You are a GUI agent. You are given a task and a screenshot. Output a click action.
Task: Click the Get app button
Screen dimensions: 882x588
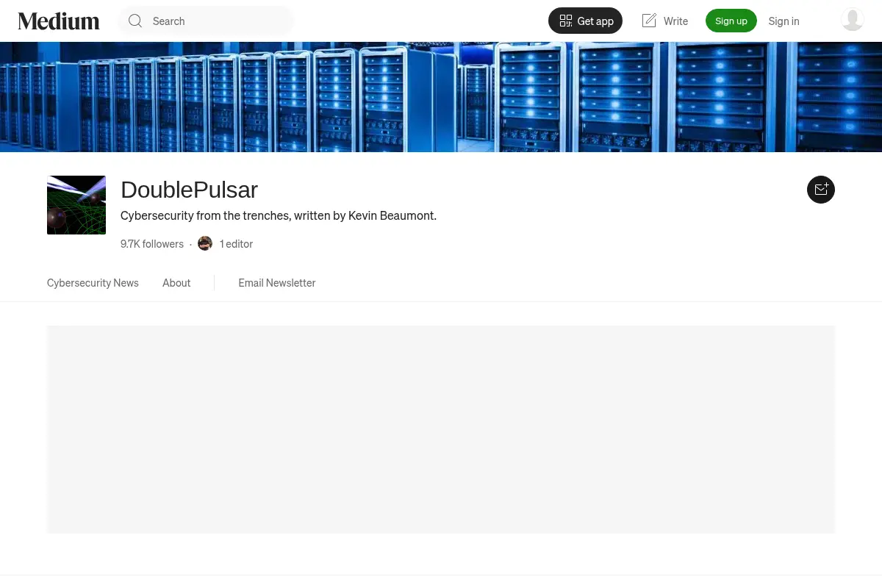585,21
